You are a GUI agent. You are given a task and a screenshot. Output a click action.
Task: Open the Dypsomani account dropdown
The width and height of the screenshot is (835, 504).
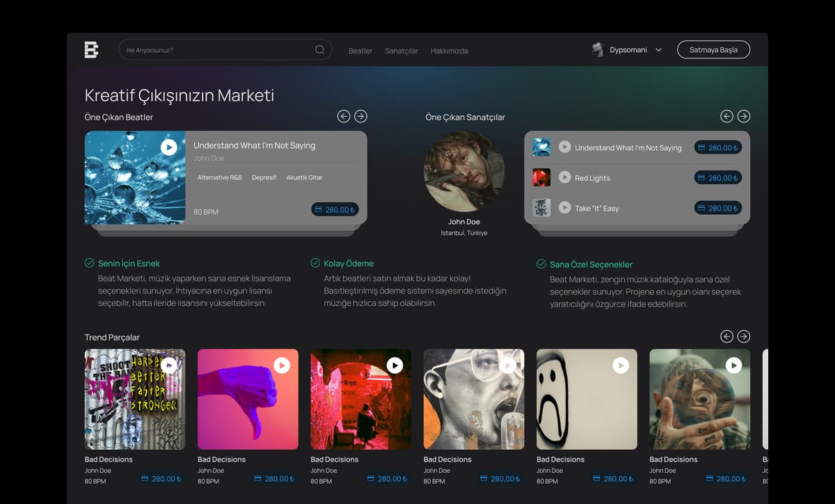tap(657, 49)
